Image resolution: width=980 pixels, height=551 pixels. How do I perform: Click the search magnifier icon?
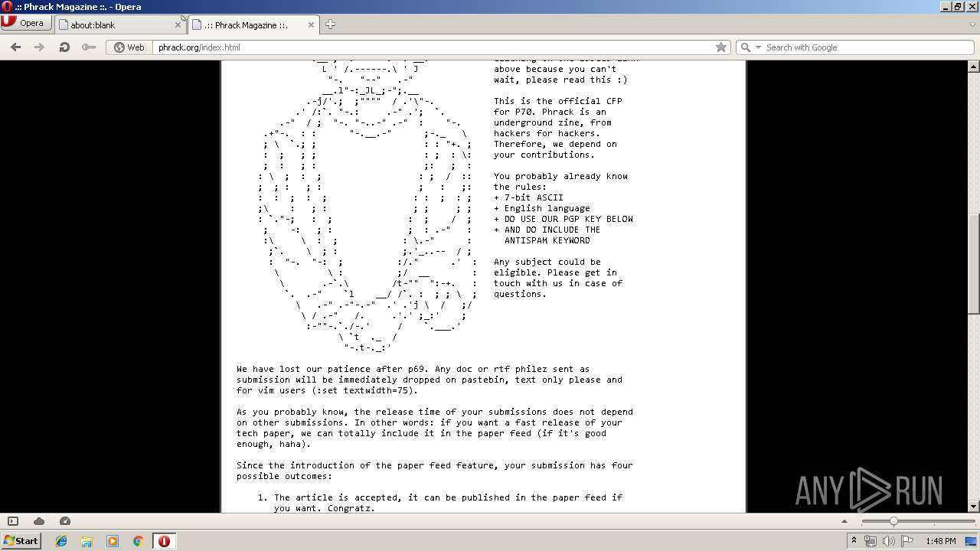click(745, 47)
